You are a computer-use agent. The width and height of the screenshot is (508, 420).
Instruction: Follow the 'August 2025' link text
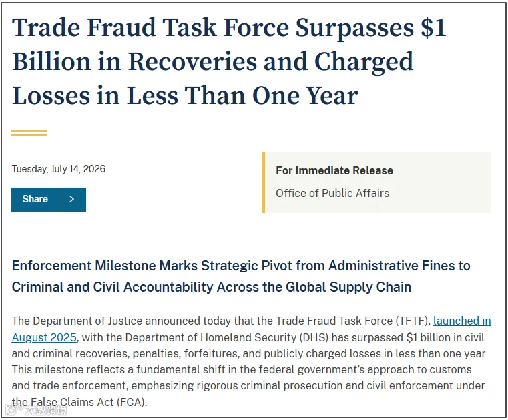coord(44,337)
